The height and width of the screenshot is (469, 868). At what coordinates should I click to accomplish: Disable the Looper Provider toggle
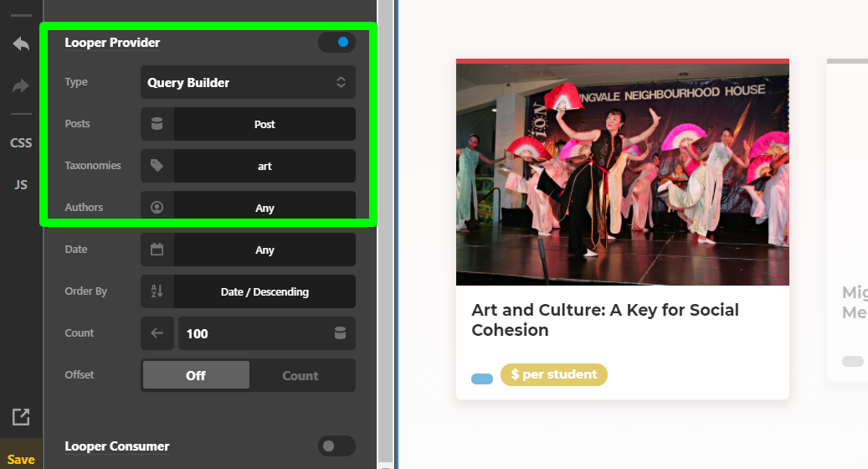[337, 42]
